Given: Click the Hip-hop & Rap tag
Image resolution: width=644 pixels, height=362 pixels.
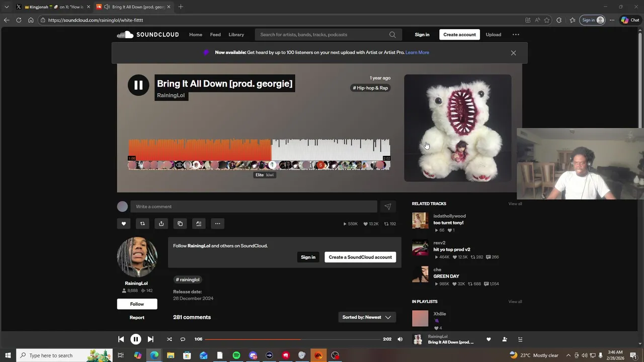Looking at the screenshot, I should (370, 88).
